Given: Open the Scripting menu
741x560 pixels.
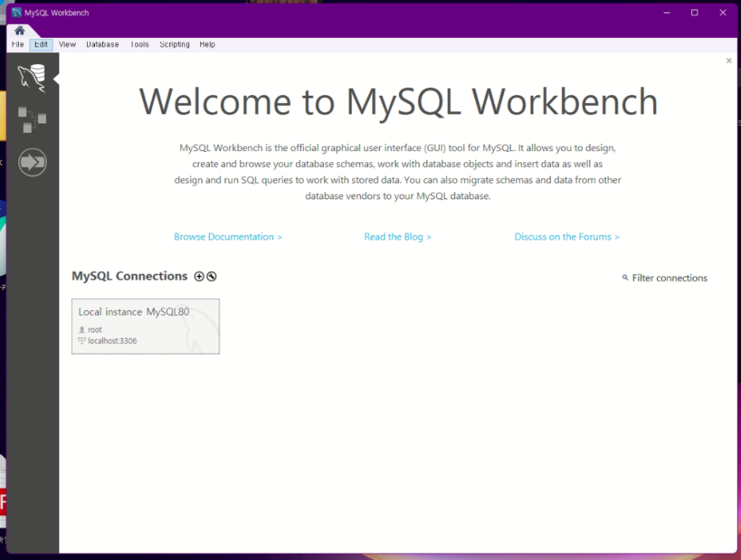Looking at the screenshot, I should (x=174, y=44).
